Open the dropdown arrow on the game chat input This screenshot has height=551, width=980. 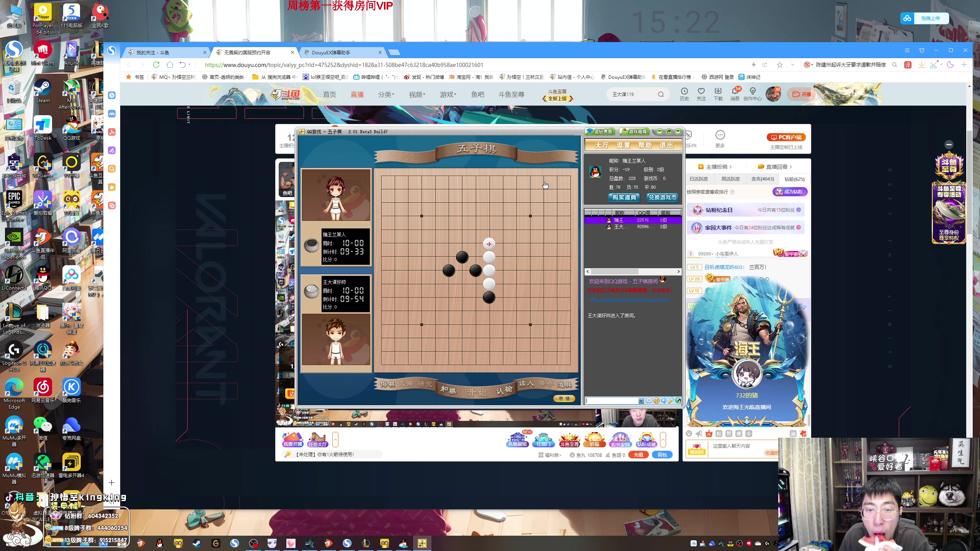(x=641, y=401)
